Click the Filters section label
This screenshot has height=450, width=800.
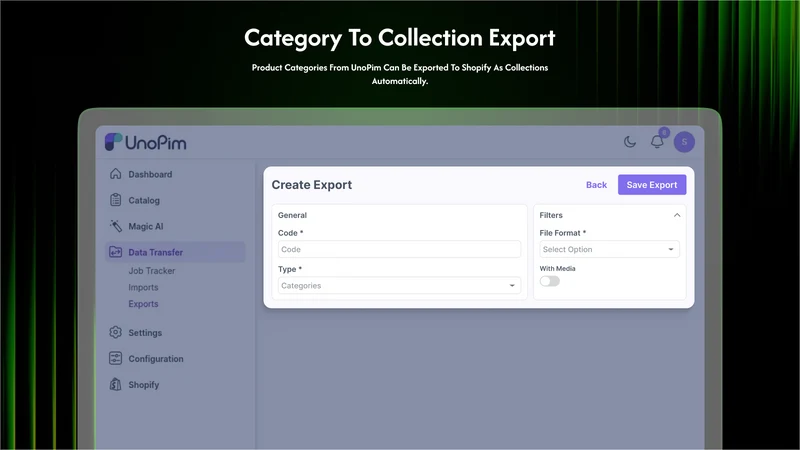tap(551, 215)
